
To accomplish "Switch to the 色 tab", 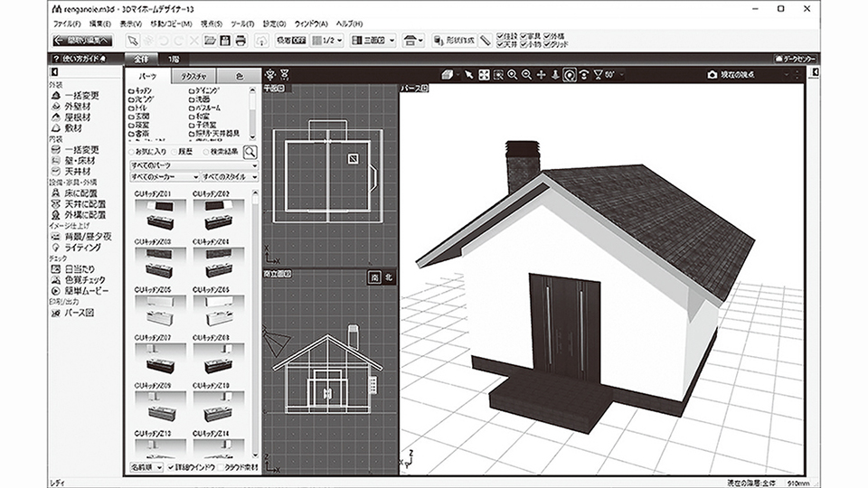I will (x=239, y=77).
